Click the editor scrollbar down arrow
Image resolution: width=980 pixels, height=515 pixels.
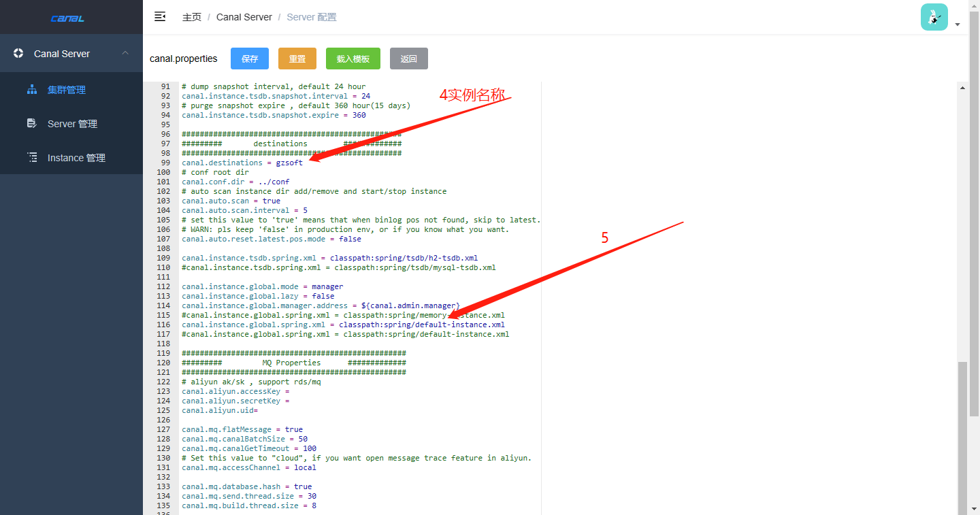[x=962, y=509]
